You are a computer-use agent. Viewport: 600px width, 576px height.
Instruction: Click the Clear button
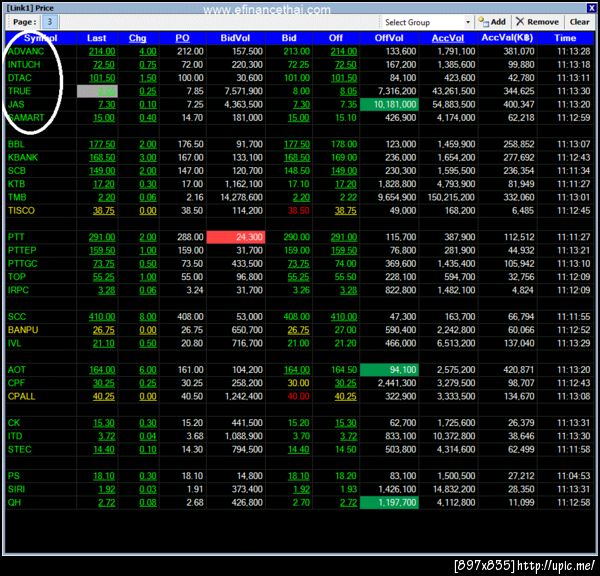[579, 22]
